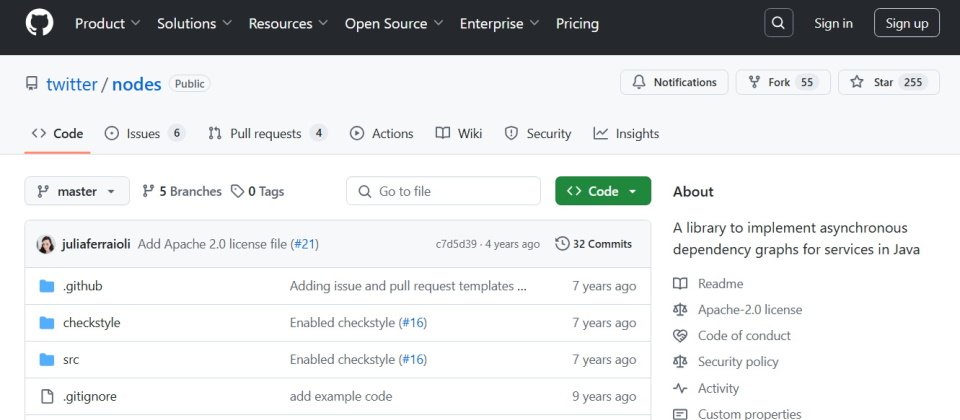960x420 pixels.
Task: Click the scale icon beside Security policy
Action: point(680,362)
